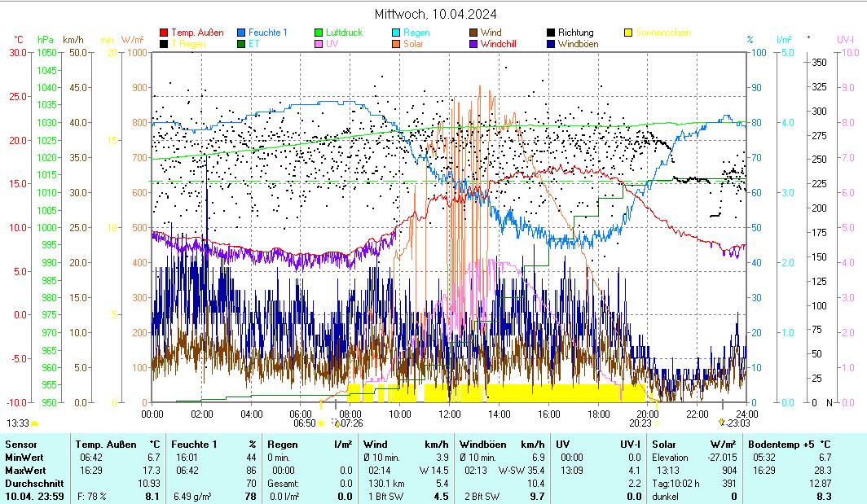This screenshot has height=504, width=867.
Task: Click the average temperature value '10.93'
Action: pos(149,484)
